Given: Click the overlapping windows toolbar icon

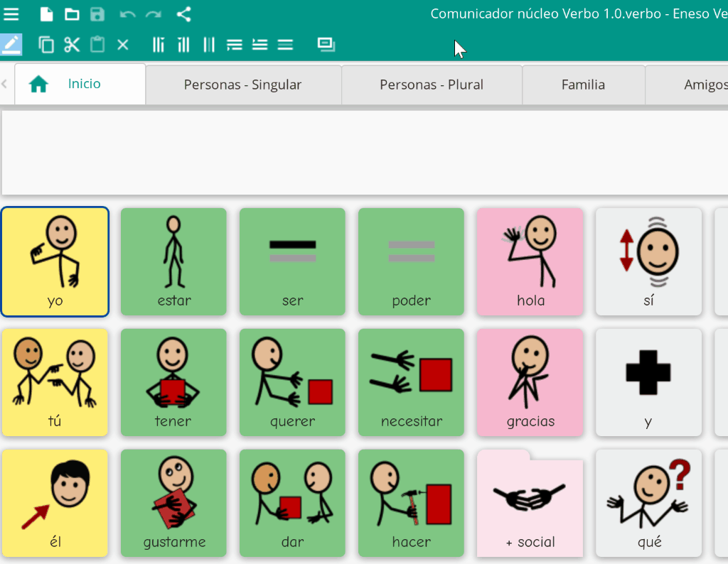Looking at the screenshot, I should (326, 45).
